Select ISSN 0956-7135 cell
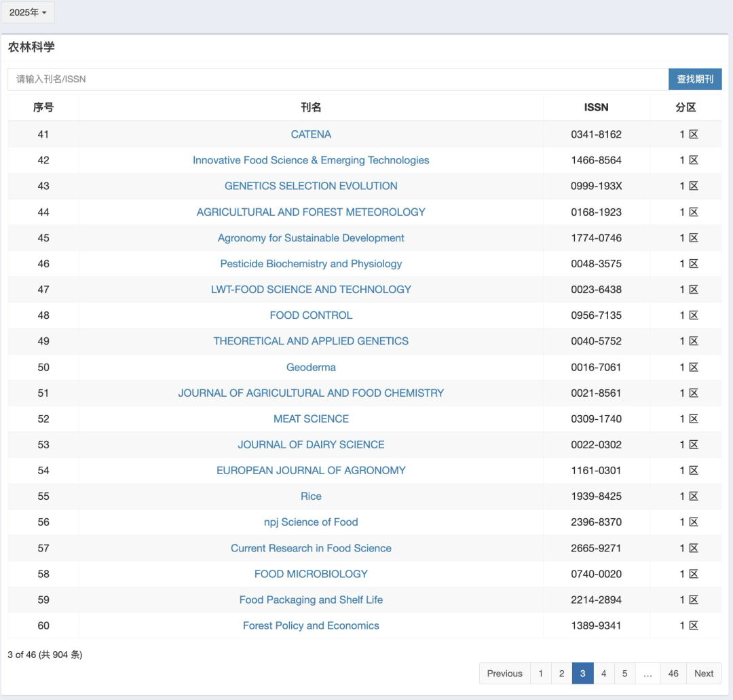This screenshot has width=733, height=700. coord(596,315)
